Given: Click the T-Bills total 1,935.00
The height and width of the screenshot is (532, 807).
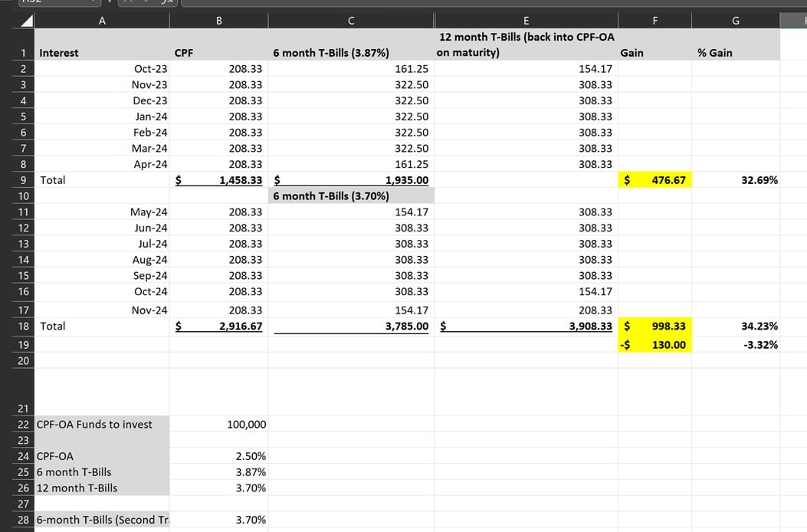Looking at the screenshot, I should tap(351, 180).
